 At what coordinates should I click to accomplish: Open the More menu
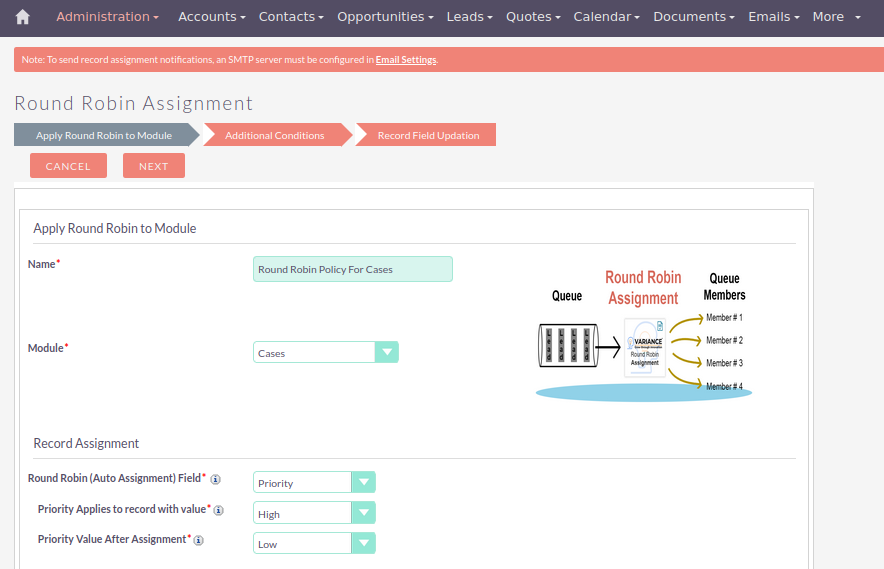[836, 17]
